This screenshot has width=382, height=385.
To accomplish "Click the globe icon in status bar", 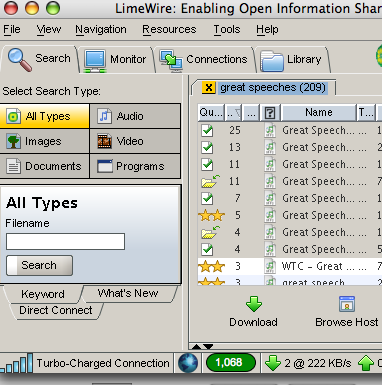I will click(x=188, y=363).
